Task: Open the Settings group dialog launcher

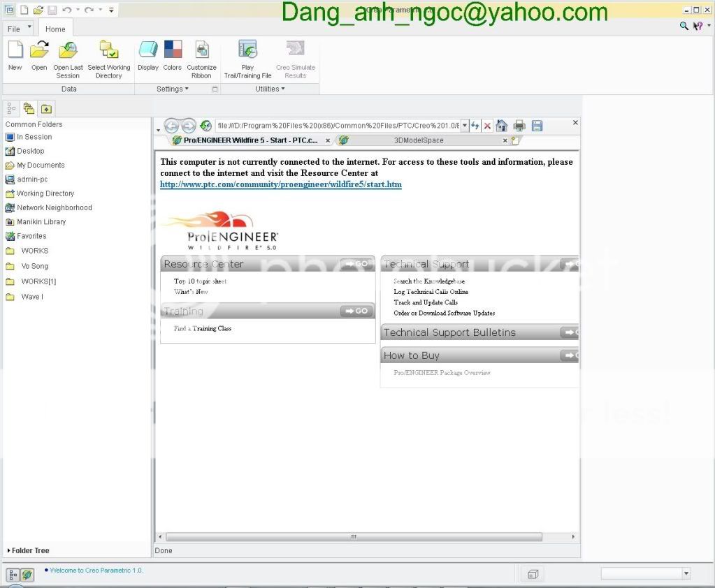Action: click(x=215, y=89)
